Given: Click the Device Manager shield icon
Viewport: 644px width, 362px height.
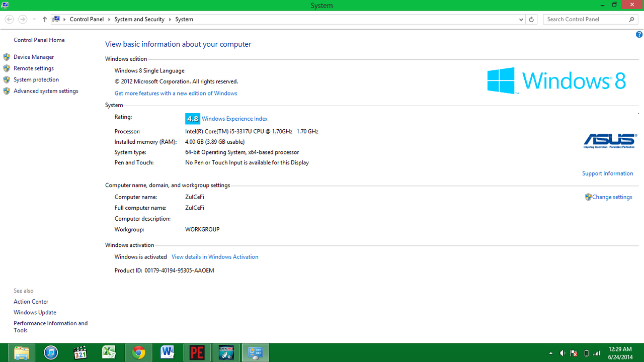Looking at the screenshot, I should click(x=7, y=57).
